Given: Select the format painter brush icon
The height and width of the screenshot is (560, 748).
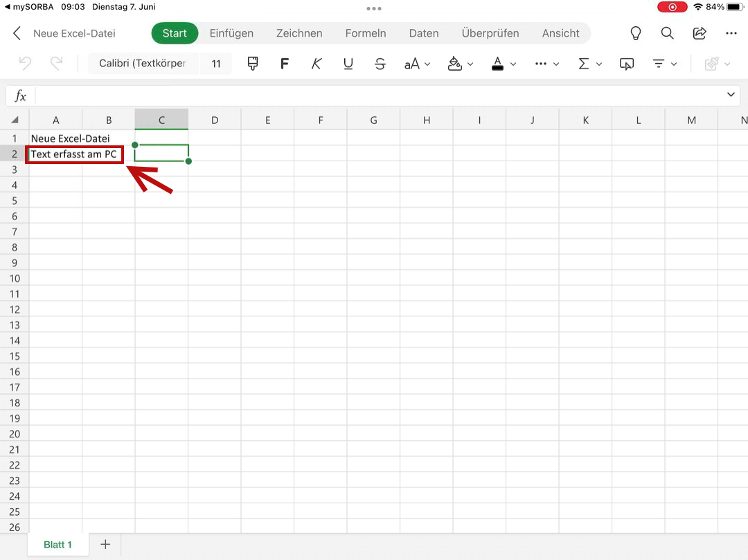Looking at the screenshot, I should (x=253, y=64).
